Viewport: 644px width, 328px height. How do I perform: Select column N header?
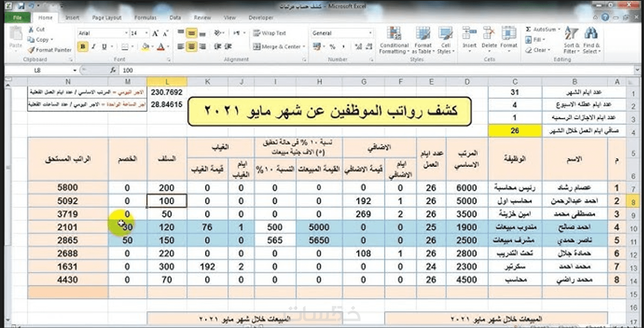click(68, 82)
